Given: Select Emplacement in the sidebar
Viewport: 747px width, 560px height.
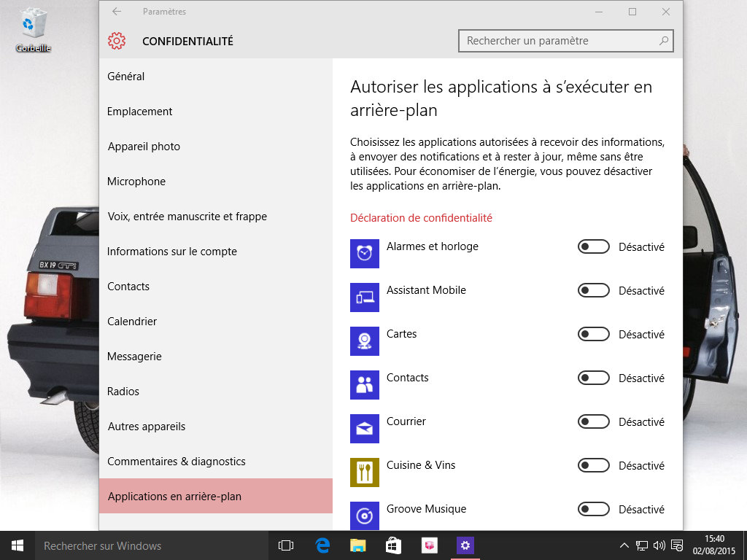Looking at the screenshot, I should tap(140, 112).
